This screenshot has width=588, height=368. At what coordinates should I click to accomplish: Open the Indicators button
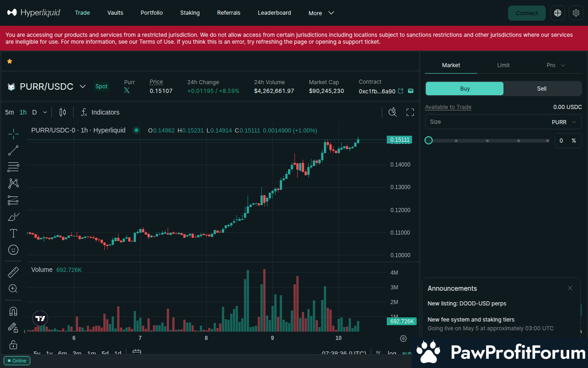pyautogui.click(x=100, y=112)
